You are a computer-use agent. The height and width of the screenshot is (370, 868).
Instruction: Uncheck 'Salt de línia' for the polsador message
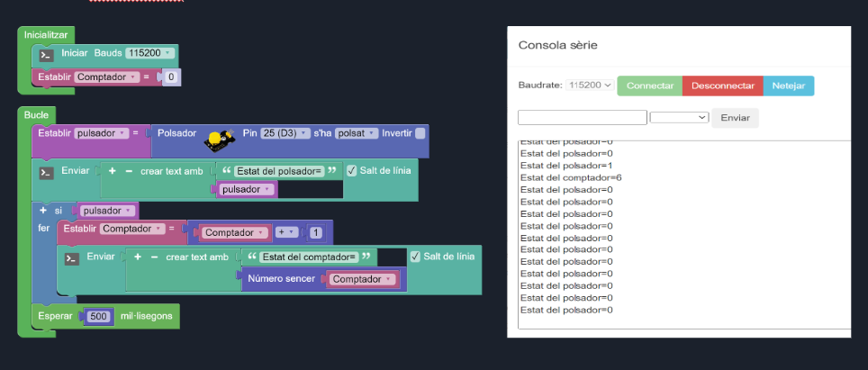pyautogui.click(x=352, y=171)
